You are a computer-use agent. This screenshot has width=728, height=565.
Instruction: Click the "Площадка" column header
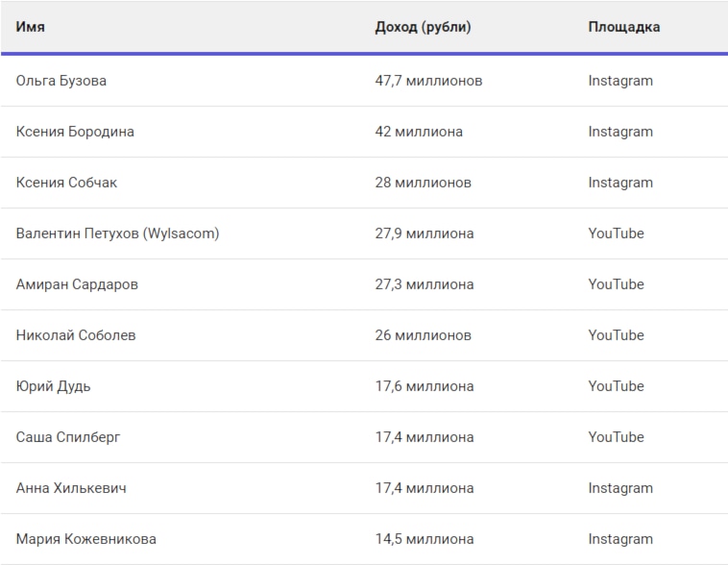[623, 27]
